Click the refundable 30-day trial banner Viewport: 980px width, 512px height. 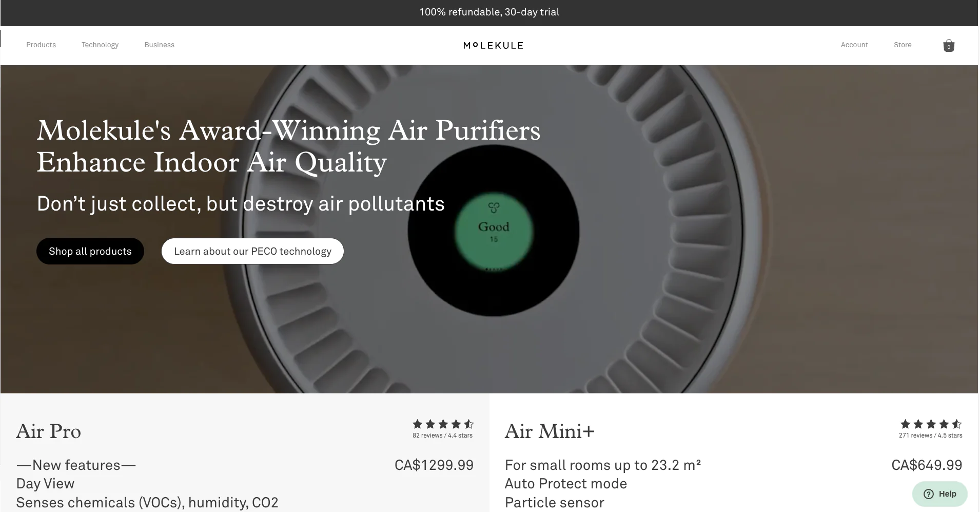[x=489, y=12]
